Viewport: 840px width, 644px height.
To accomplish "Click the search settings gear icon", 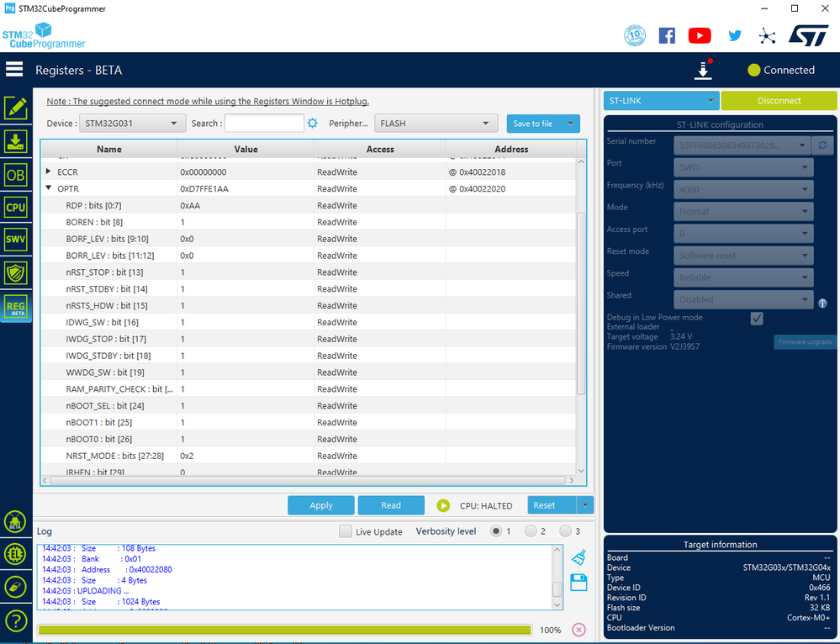I will (x=312, y=124).
